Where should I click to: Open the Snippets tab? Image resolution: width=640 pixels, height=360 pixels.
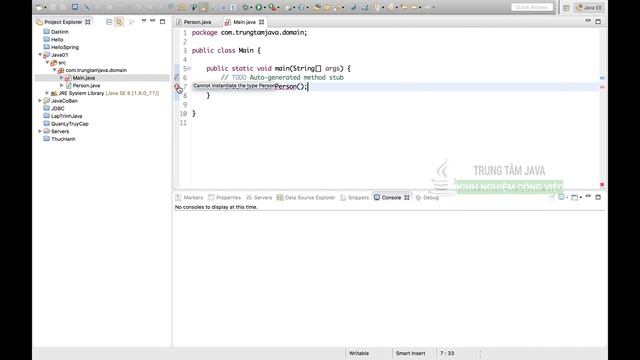[354, 198]
